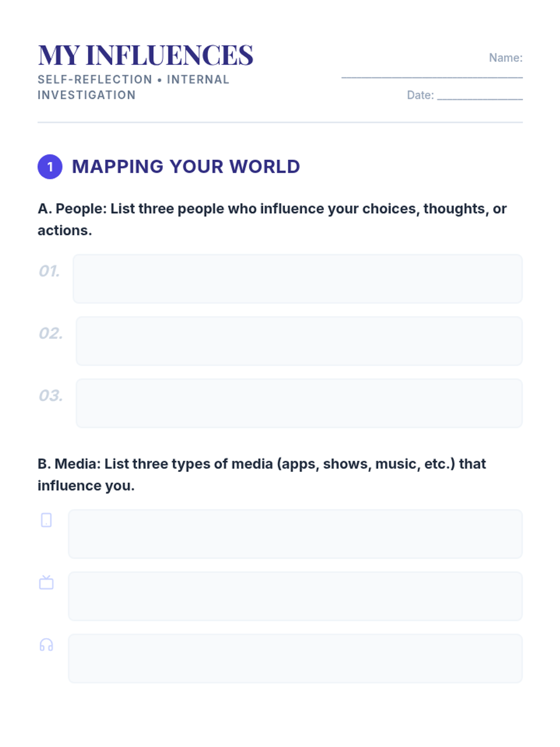
Task: Click the Self-Reflection Internal Investigation subtitle
Action: click(x=133, y=87)
